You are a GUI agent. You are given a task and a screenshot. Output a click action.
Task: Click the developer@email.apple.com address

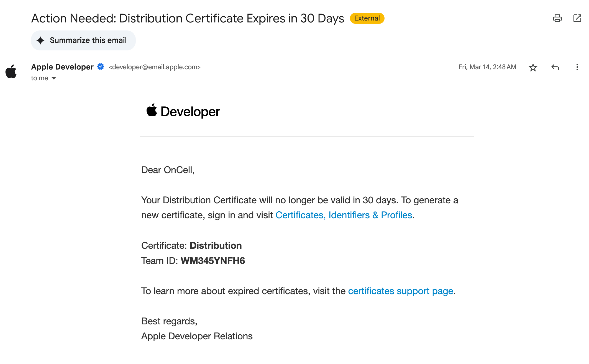(155, 67)
